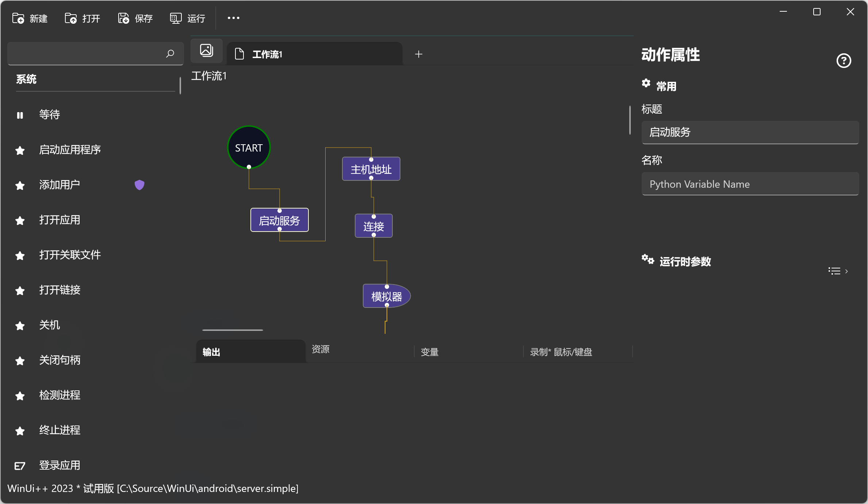
Task: Click the search magnifier icon in the sidebar
Action: tap(170, 54)
